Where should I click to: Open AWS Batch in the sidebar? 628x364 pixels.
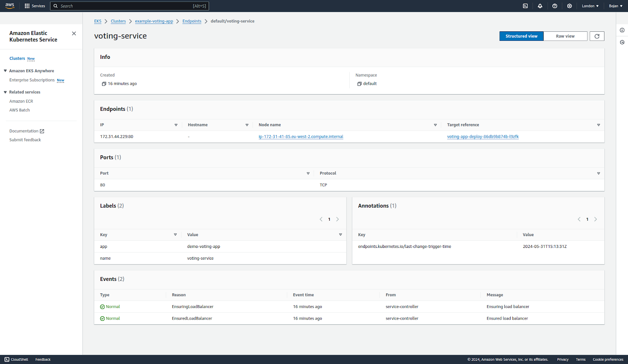(20, 110)
